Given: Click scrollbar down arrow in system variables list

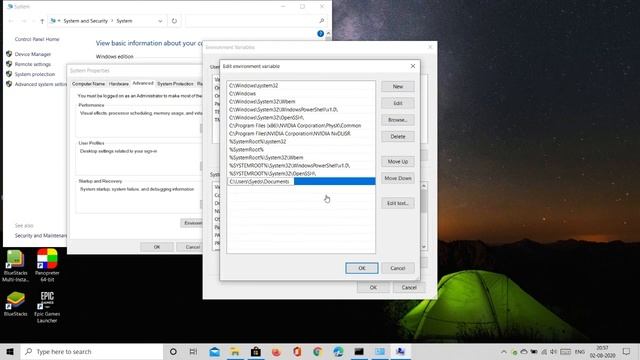Looking at the screenshot, I should tap(424, 247).
